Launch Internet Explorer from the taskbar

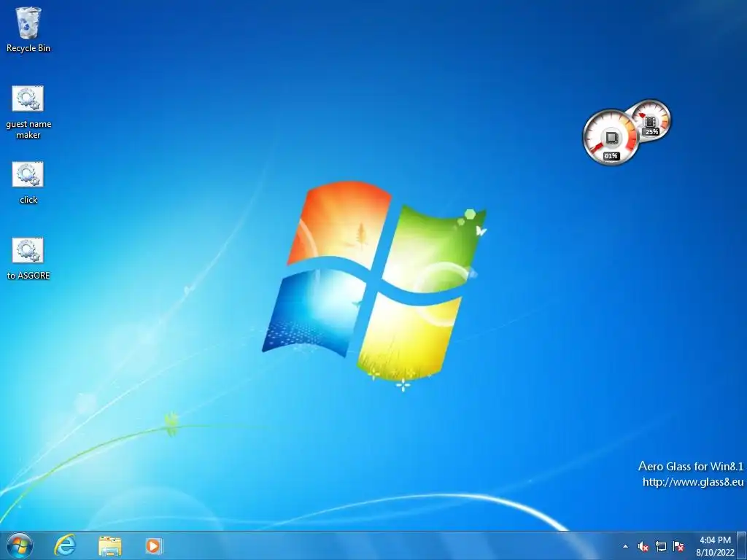pos(65,545)
